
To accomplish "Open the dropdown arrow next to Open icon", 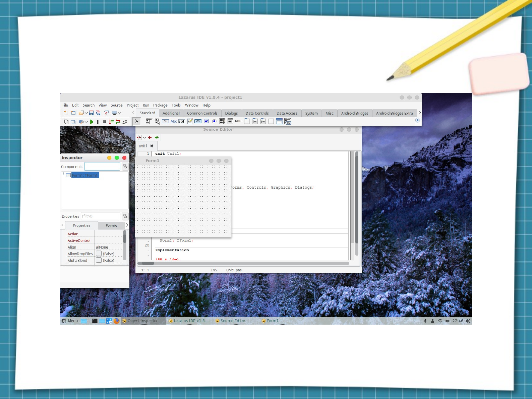I will (x=86, y=113).
